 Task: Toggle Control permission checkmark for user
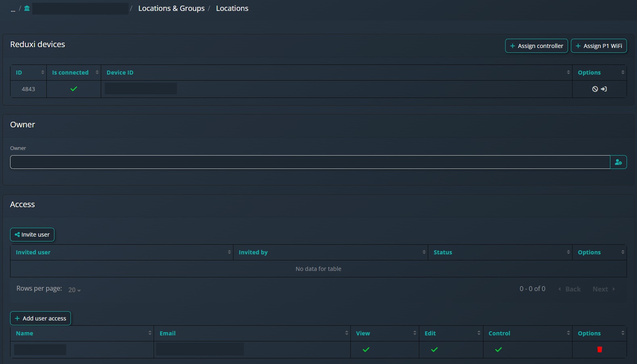498,349
